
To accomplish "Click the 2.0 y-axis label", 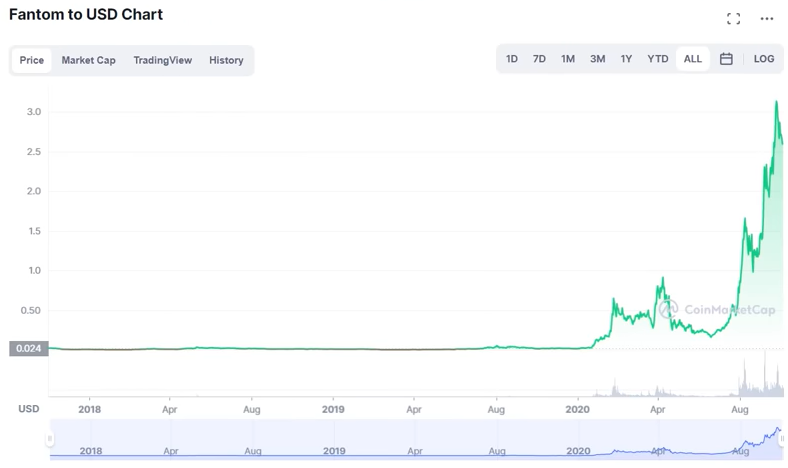I will tap(34, 191).
